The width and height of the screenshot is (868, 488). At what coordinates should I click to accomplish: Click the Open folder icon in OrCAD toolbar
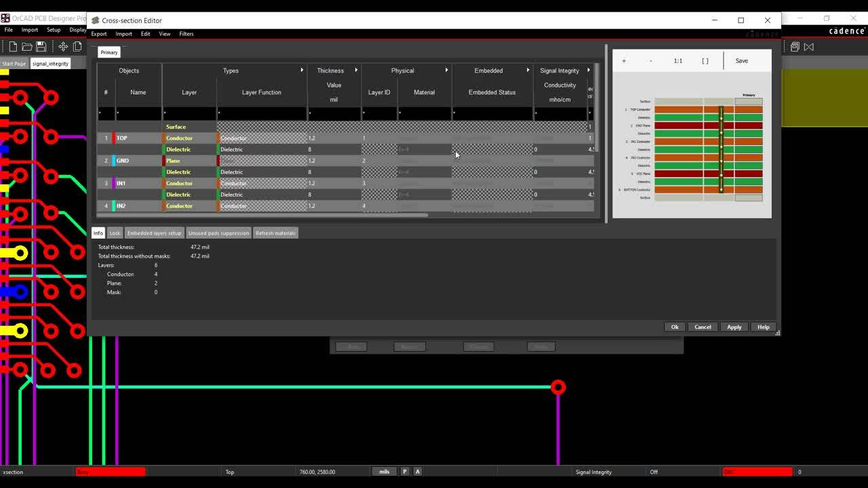pyautogui.click(x=27, y=47)
